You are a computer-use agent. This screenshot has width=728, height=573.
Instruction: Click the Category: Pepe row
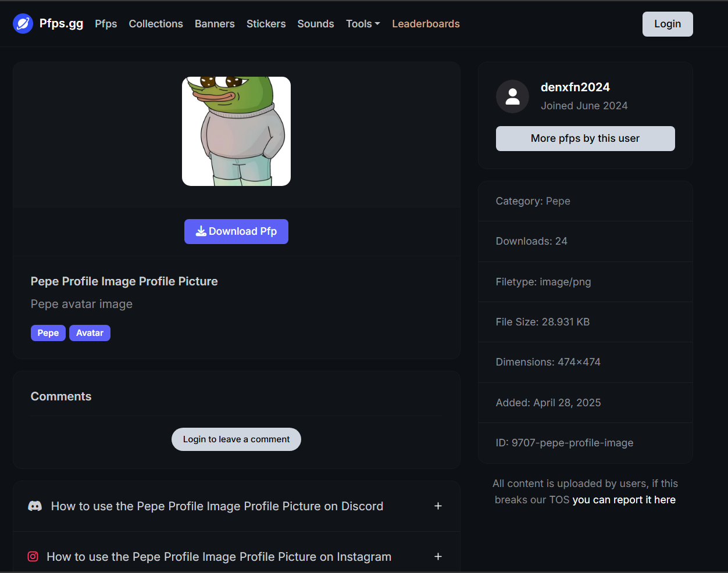(x=585, y=201)
